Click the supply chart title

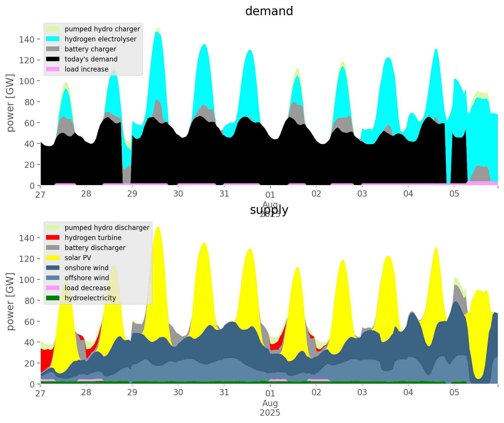point(269,210)
